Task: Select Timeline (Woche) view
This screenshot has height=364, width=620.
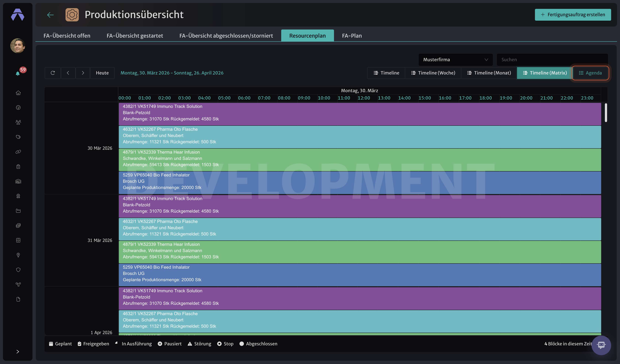Action: pyautogui.click(x=433, y=73)
